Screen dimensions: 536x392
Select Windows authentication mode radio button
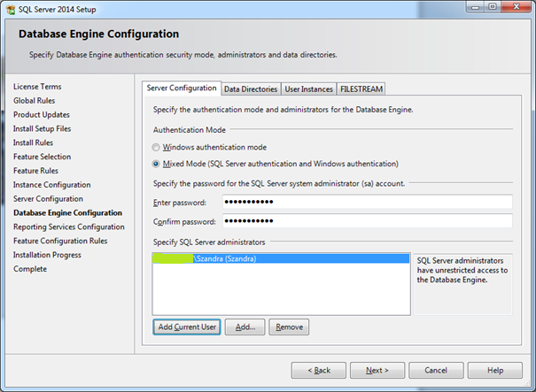point(156,147)
